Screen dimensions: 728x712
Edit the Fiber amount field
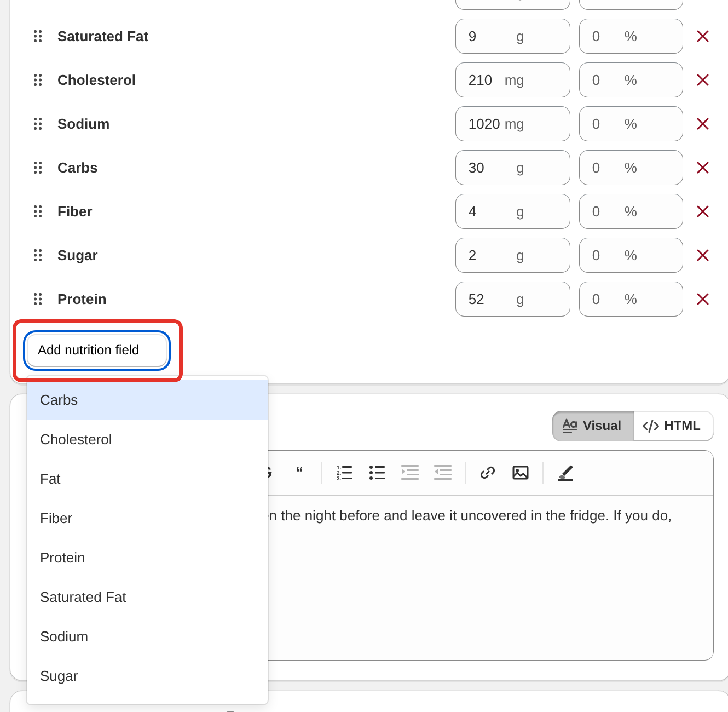513,211
